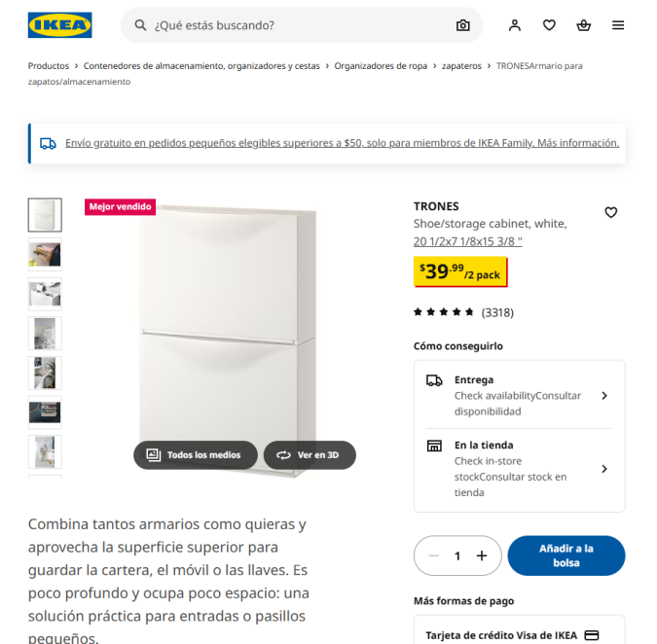Open visual search with camera icon
The width and height of the screenshot is (657, 644).
click(462, 25)
